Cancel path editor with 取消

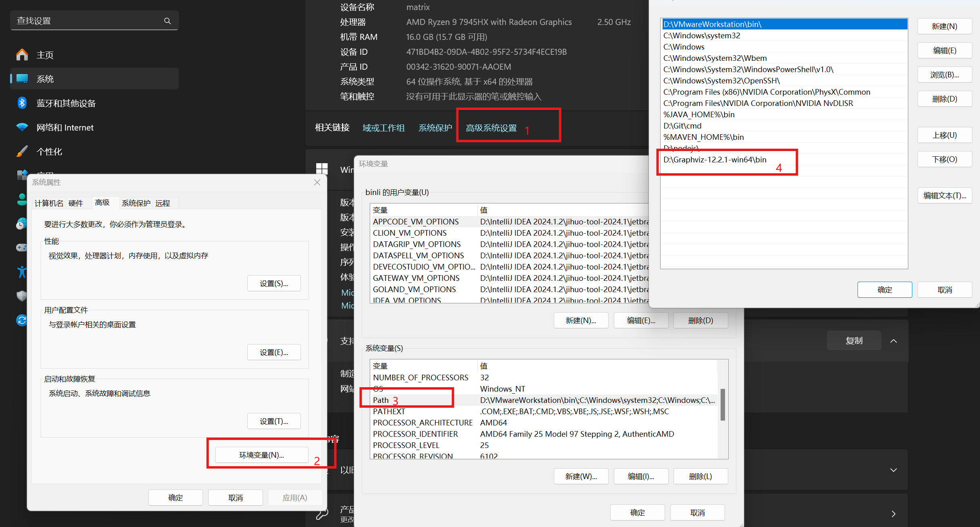945,290
